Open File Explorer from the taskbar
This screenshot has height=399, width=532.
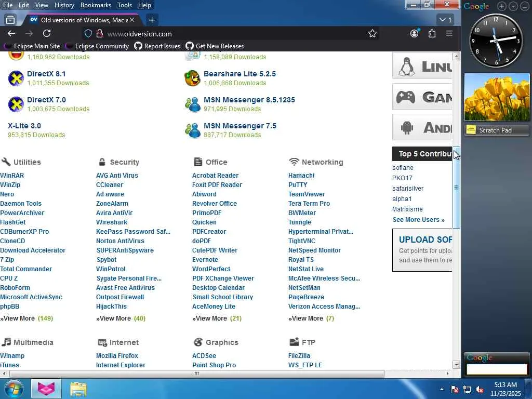(78, 389)
